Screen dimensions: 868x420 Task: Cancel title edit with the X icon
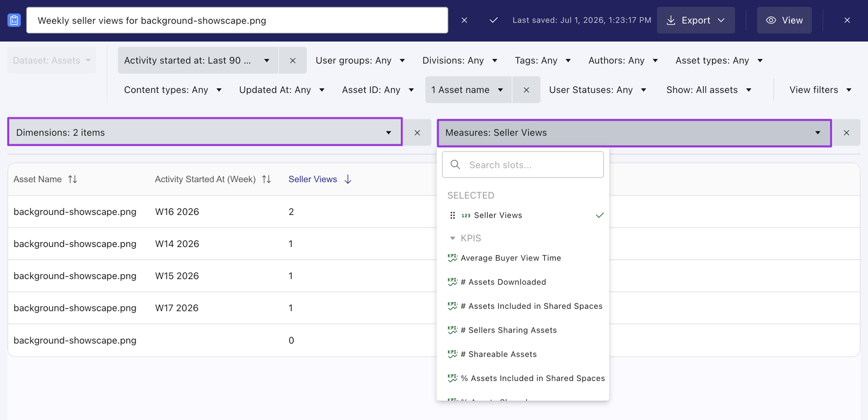[464, 20]
